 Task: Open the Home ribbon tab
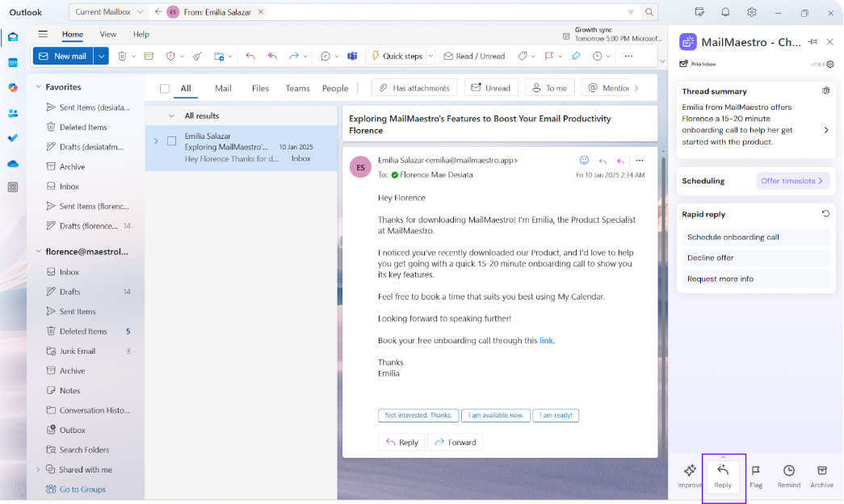pyautogui.click(x=73, y=34)
